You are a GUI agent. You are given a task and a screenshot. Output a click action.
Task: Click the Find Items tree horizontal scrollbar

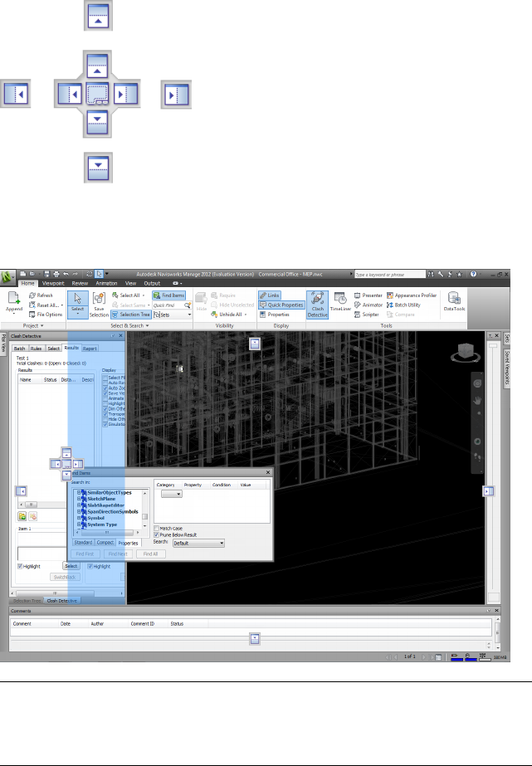107,533
